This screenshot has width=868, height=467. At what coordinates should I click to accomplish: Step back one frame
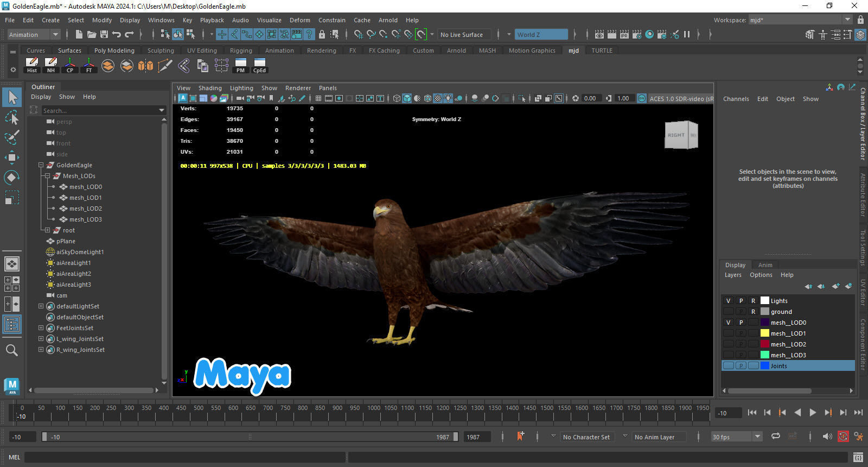click(767, 413)
